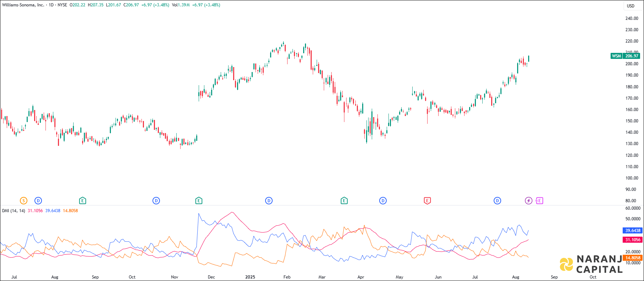Open the green earnings E marker in November 2024
Screen dimensions: 644x281
(x=199, y=201)
